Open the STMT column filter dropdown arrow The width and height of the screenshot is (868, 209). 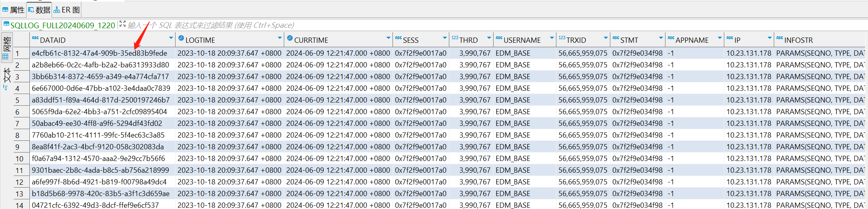point(661,38)
